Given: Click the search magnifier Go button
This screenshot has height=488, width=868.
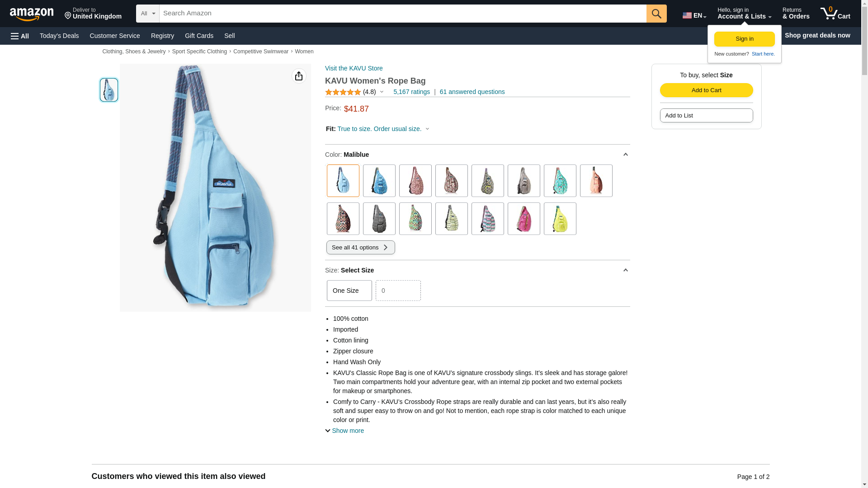Looking at the screenshot, I should pyautogui.click(x=656, y=14).
